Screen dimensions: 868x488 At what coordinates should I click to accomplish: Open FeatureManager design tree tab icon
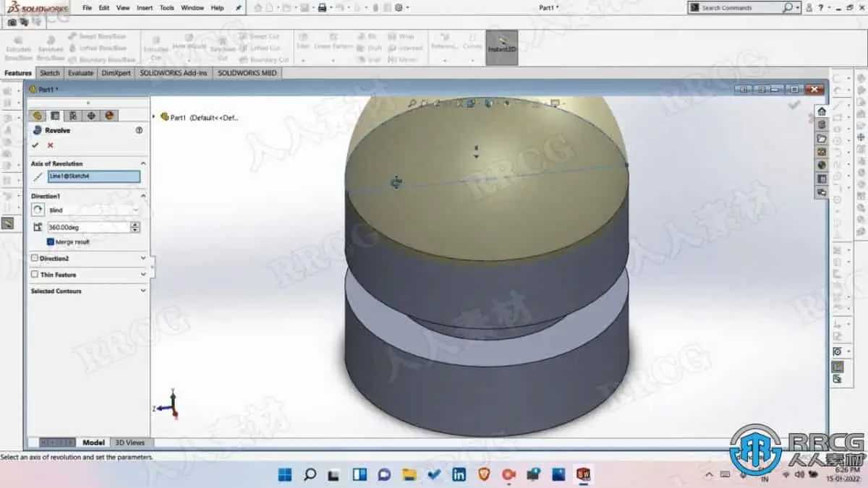(37, 116)
